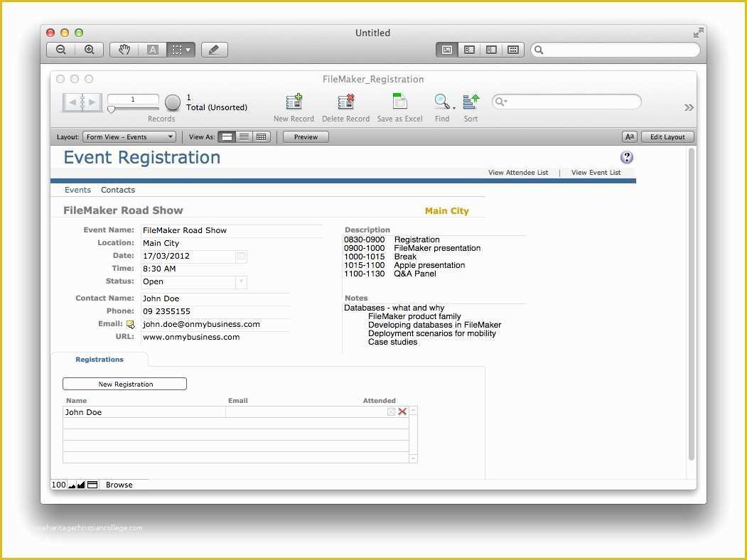
Task: Click the zoom out magnifier in Preview toolbar
Action: 61,50
